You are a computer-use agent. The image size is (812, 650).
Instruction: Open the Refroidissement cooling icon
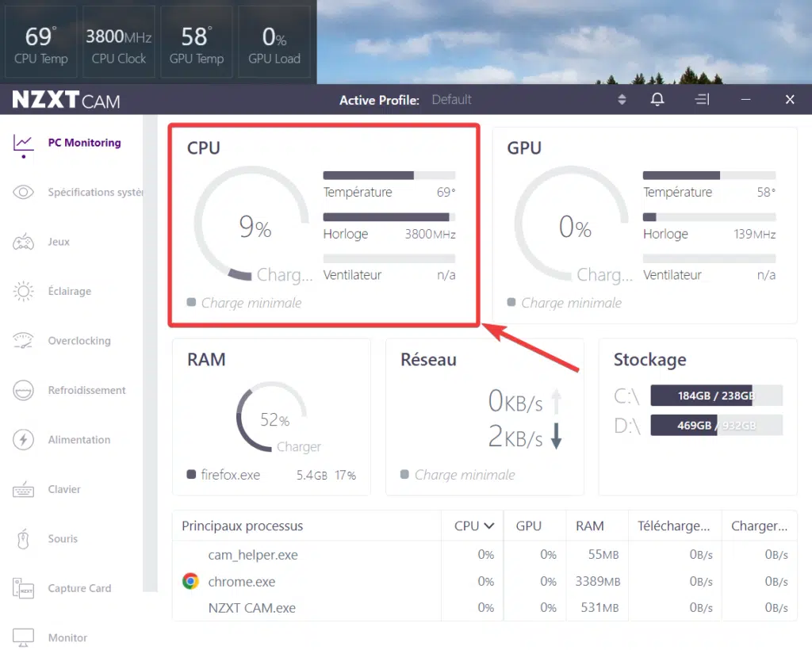point(23,390)
